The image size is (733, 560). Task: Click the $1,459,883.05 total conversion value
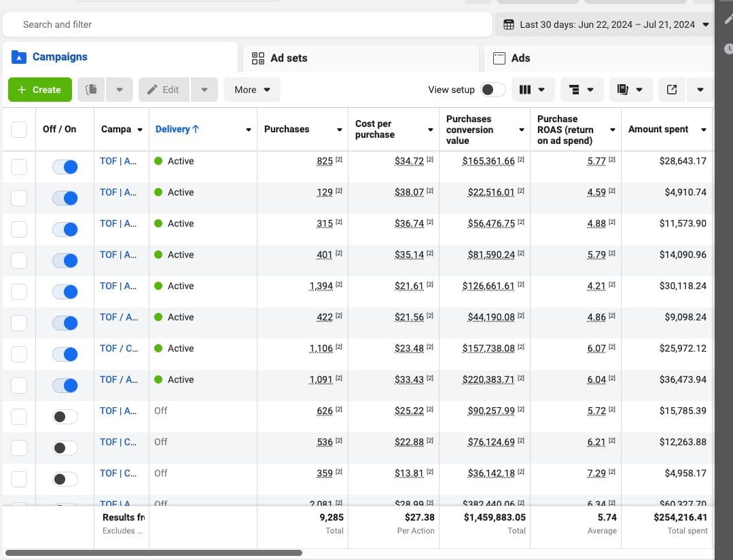[x=495, y=517]
